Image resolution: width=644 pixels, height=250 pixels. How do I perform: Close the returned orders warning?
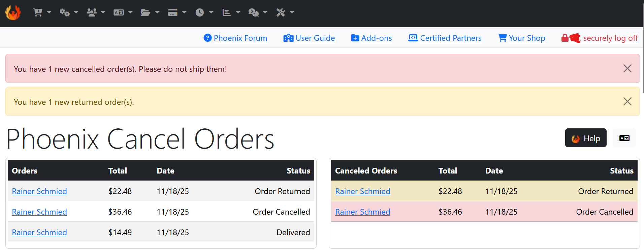(x=627, y=101)
